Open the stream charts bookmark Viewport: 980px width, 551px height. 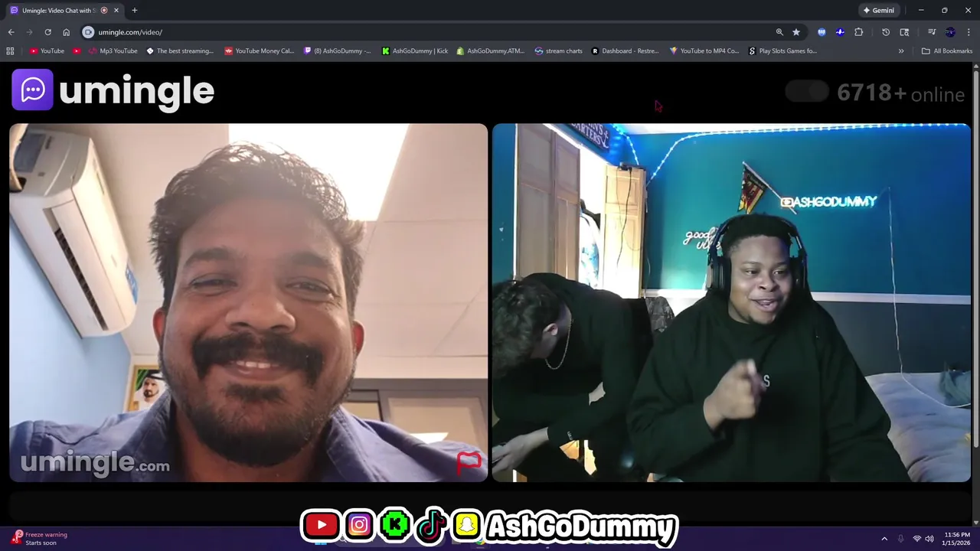click(559, 51)
